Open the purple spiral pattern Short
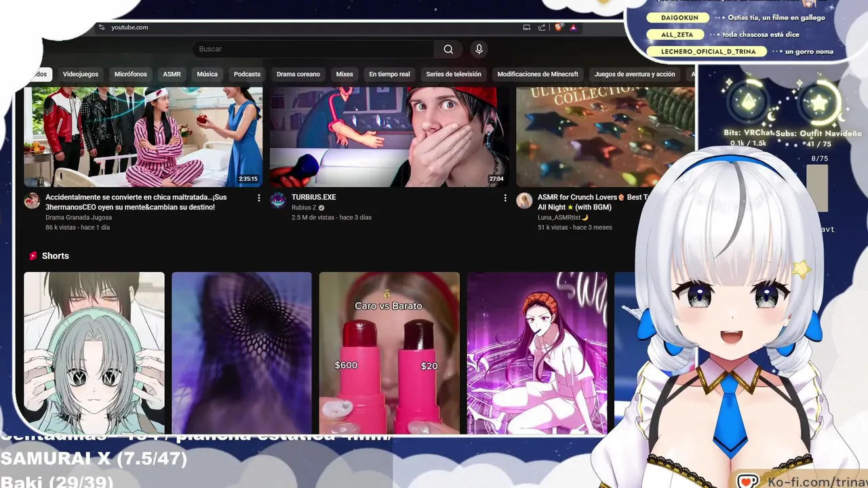Image resolution: width=868 pixels, height=488 pixels. pyautogui.click(x=241, y=353)
